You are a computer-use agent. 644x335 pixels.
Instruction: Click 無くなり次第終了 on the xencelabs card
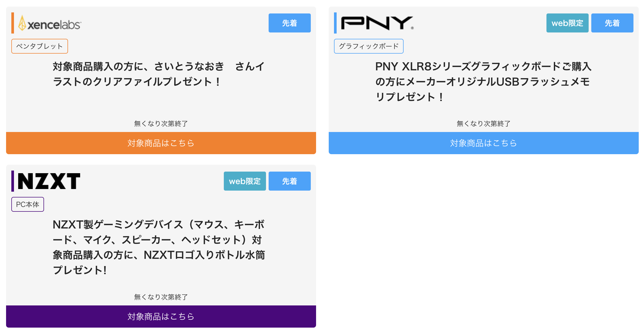point(161,124)
